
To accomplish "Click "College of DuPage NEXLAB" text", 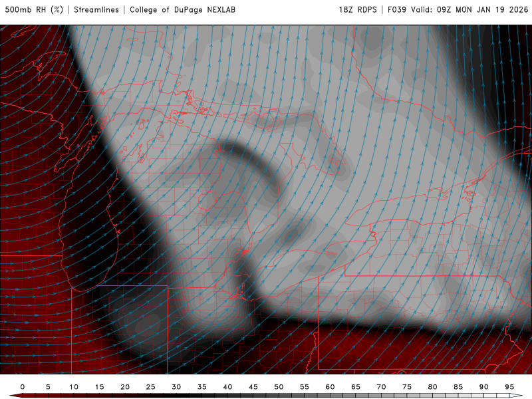I will 182,9.
